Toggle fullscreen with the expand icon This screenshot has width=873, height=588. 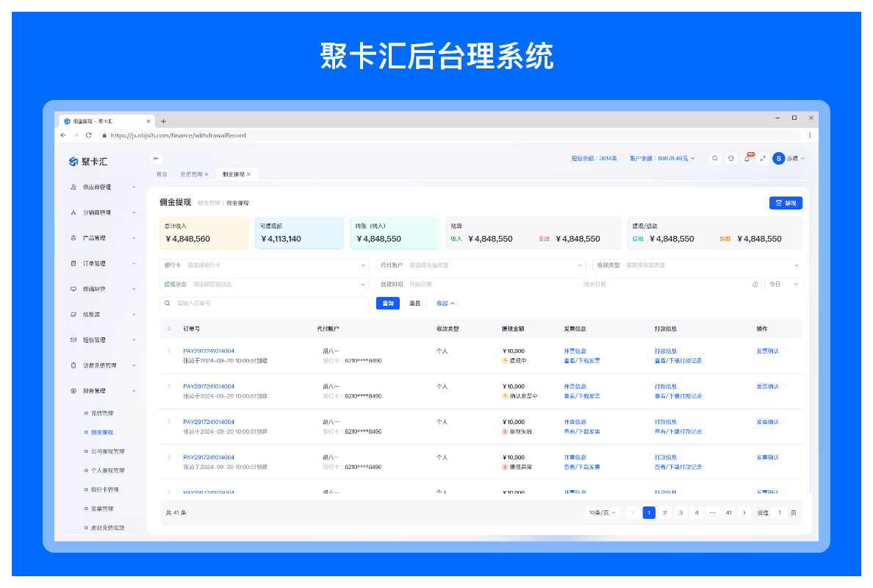[763, 158]
